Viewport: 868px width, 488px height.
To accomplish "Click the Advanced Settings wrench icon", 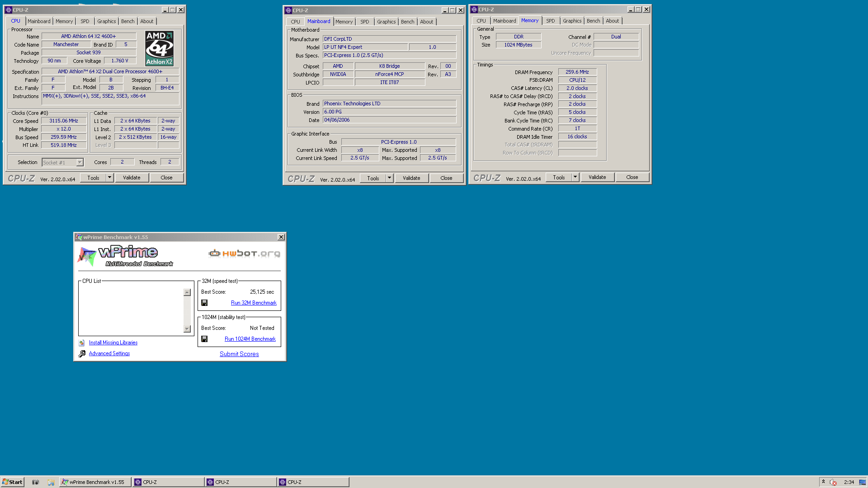I will click(x=82, y=354).
